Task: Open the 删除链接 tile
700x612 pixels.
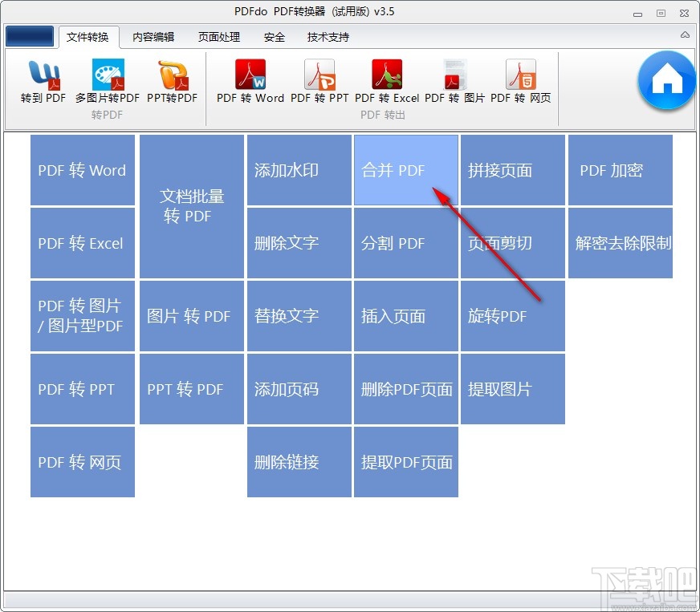Action: coord(299,462)
